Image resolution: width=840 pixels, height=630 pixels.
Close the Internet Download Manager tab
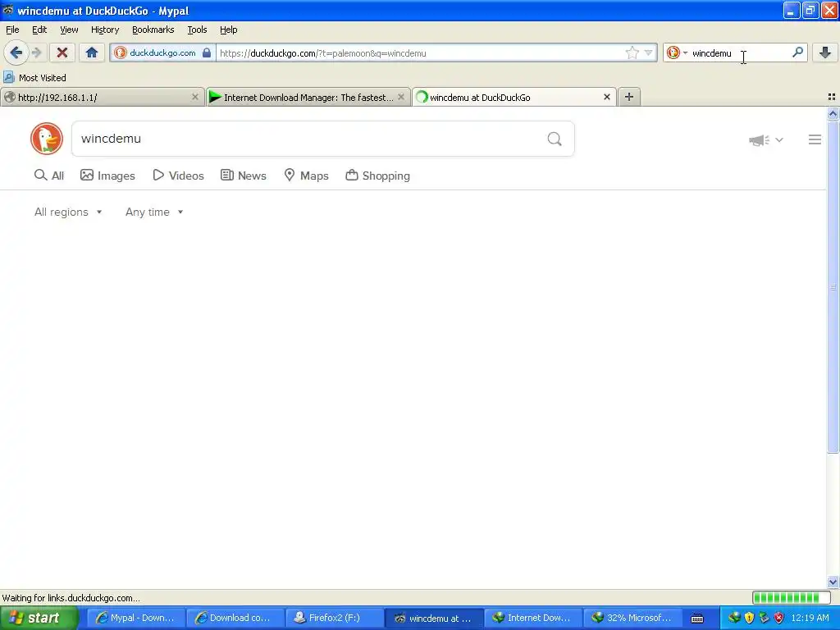point(400,97)
